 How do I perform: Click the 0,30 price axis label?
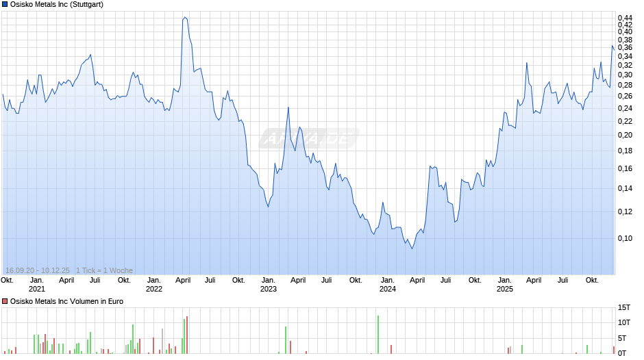(x=625, y=75)
